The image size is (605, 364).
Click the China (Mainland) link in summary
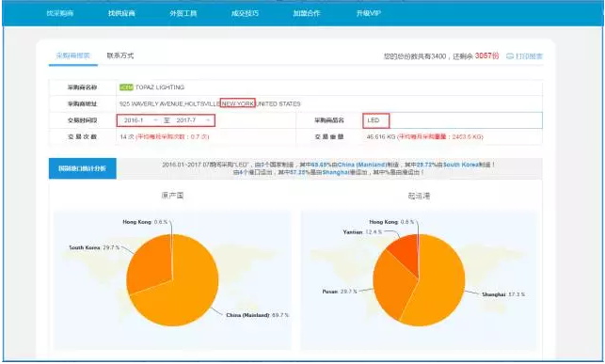[x=362, y=165]
